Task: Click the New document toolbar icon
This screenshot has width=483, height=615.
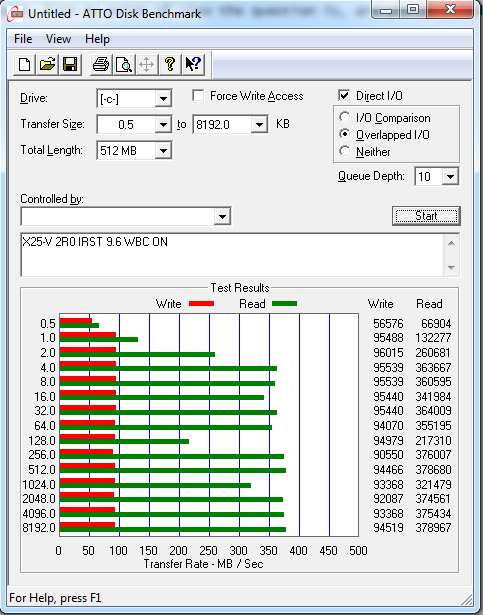Action: [24, 64]
